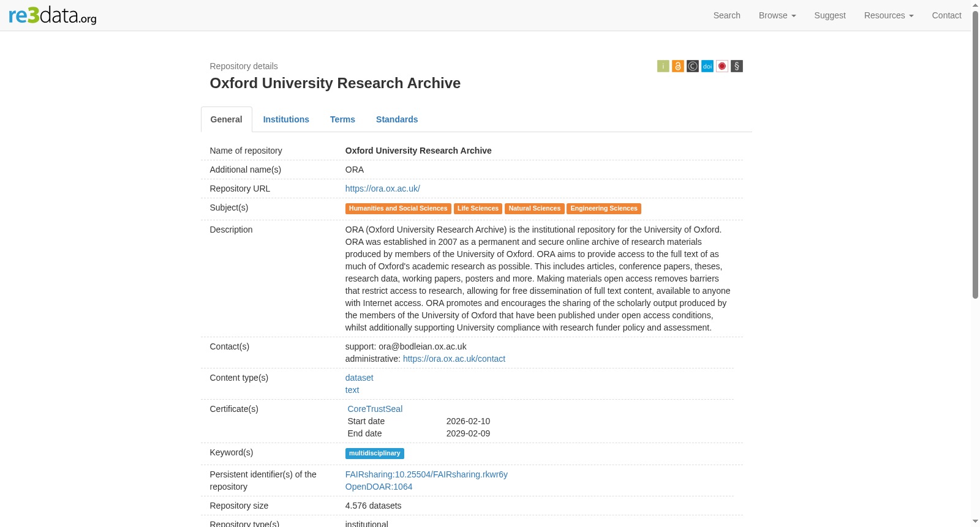This screenshot has height=527, width=980.
Task: Click the orange open access padlock icon
Action: click(677, 66)
